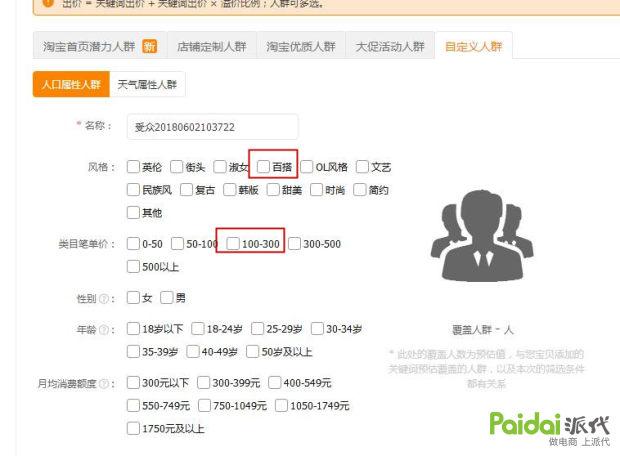Select the 女 gender checkbox
Viewport: 620px width, 456px height.
point(133,298)
